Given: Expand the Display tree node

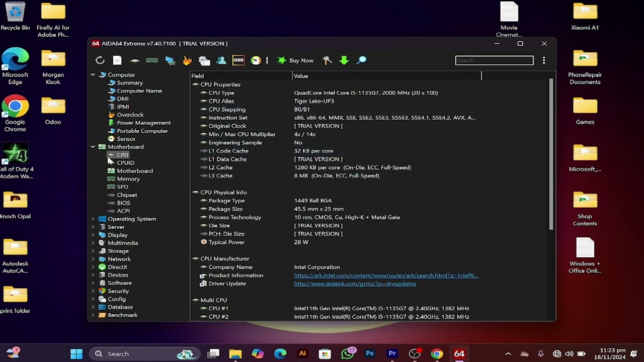Looking at the screenshot, I should (93, 235).
